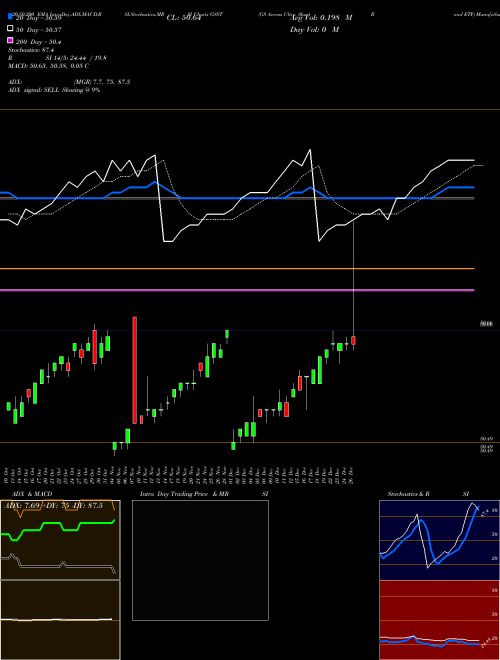This screenshot has width=500, height=660.
Task: Click the MACD: 50.63, 50.58 values line
Action: click(48, 66)
